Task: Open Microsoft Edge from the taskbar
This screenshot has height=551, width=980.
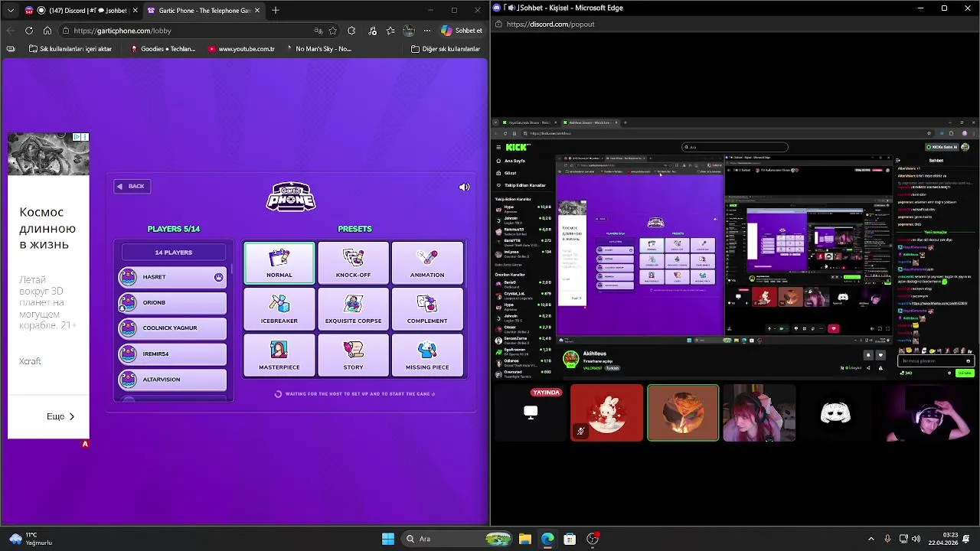Action: tap(547, 539)
